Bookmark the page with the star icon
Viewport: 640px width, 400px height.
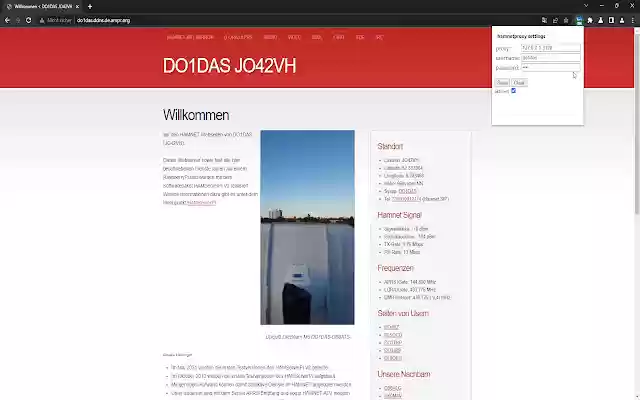coord(566,20)
